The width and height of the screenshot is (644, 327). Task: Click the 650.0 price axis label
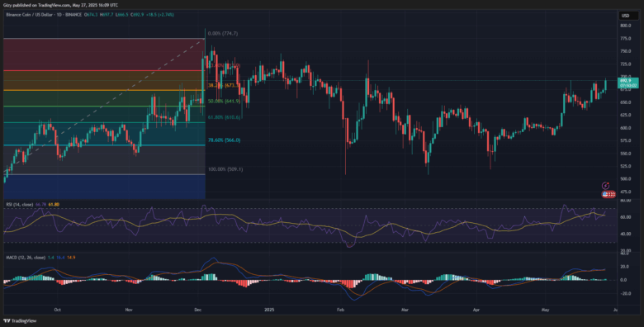click(x=627, y=102)
